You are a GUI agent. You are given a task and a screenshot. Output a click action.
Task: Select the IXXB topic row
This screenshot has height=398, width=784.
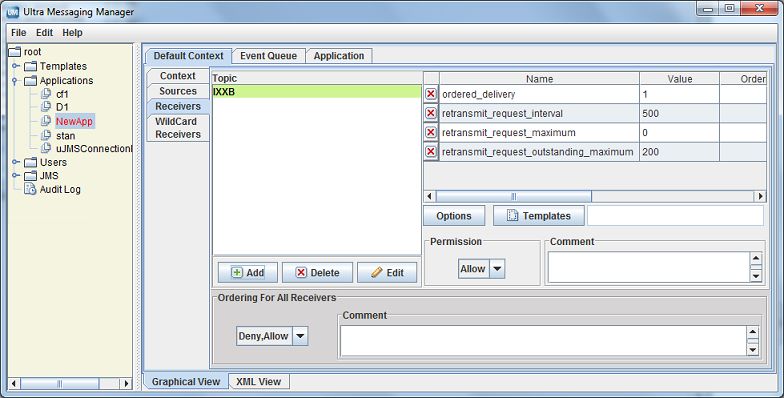tap(316, 92)
